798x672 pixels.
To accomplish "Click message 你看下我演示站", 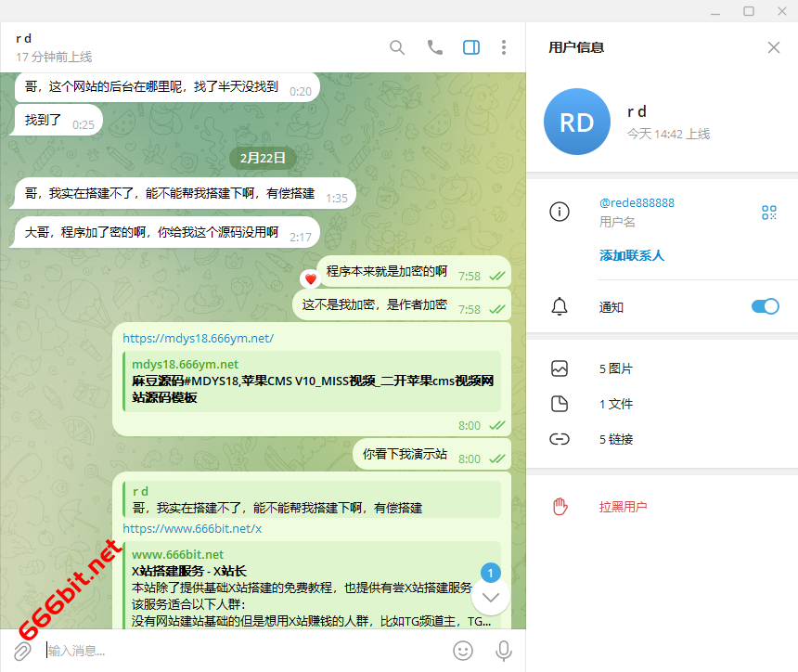I will pyautogui.click(x=431, y=454).
